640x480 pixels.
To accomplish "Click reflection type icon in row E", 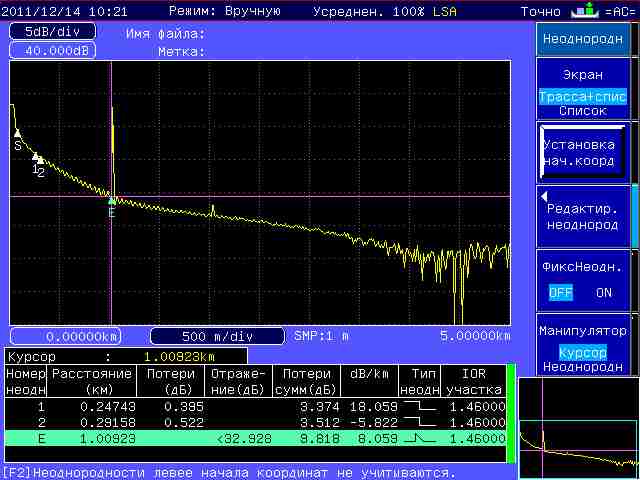I will (419, 439).
